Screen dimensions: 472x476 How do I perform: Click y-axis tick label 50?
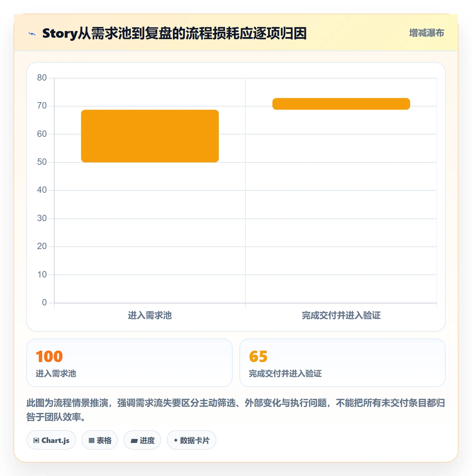42,162
